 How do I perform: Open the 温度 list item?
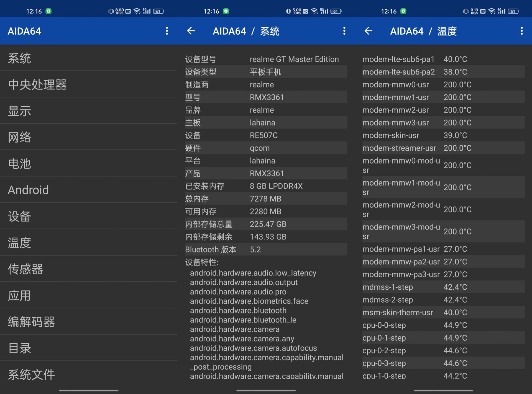point(89,243)
